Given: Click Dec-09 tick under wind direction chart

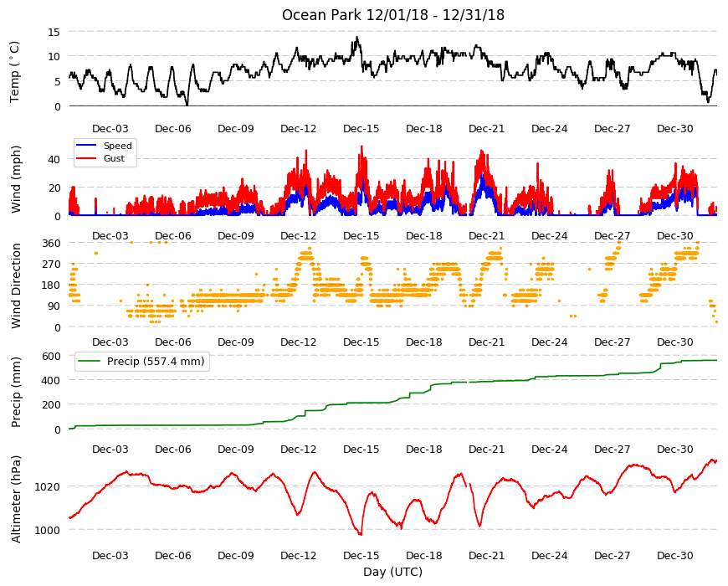Looking at the screenshot, I should point(236,342).
